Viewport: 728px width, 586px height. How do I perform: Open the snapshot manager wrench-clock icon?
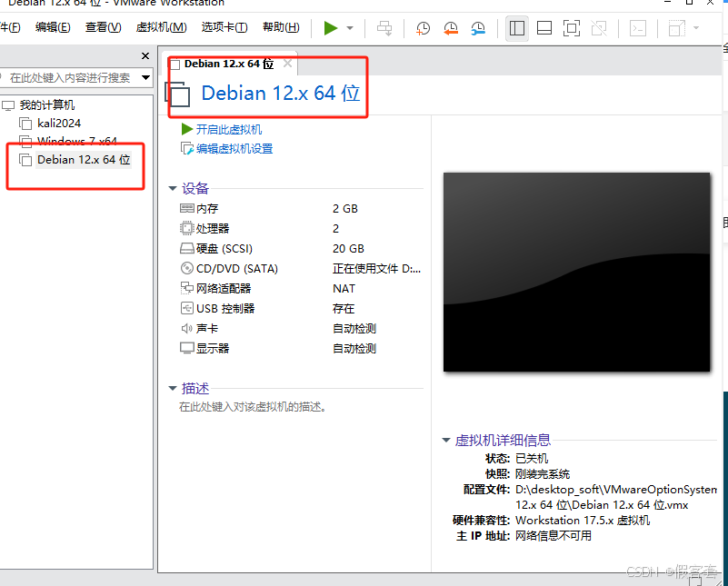tap(478, 28)
